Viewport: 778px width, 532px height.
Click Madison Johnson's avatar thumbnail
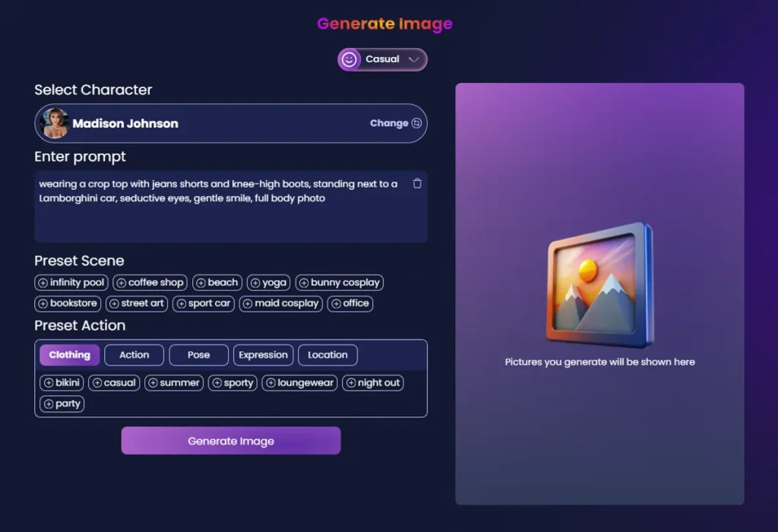(x=54, y=123)
